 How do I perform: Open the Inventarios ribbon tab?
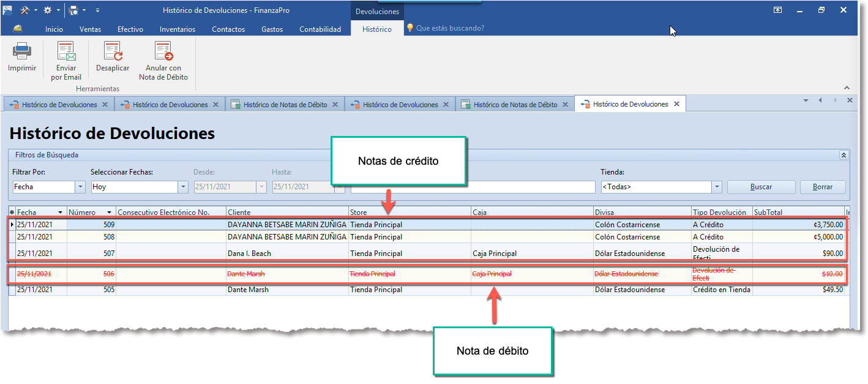pos(178,29)
